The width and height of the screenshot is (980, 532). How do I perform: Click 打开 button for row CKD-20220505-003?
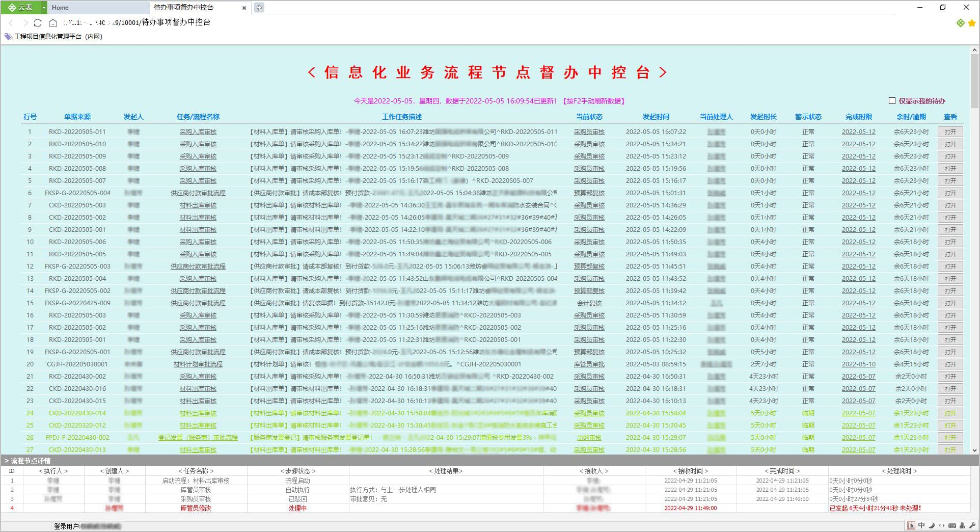click(x=950, y=205)
